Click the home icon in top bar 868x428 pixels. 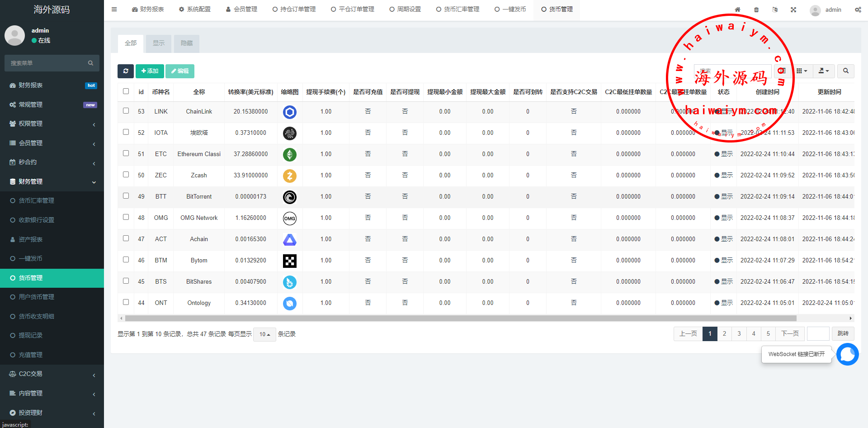point(737,10)
